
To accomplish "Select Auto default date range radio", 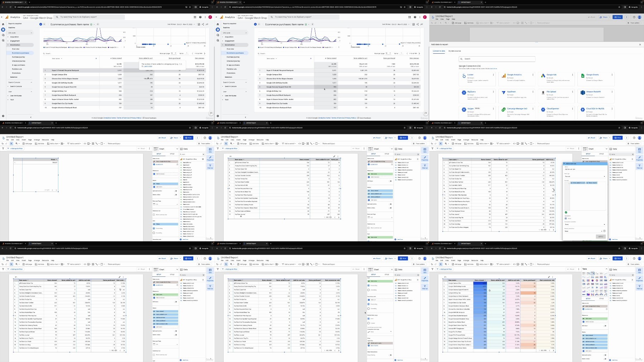I will click(369, 319).
